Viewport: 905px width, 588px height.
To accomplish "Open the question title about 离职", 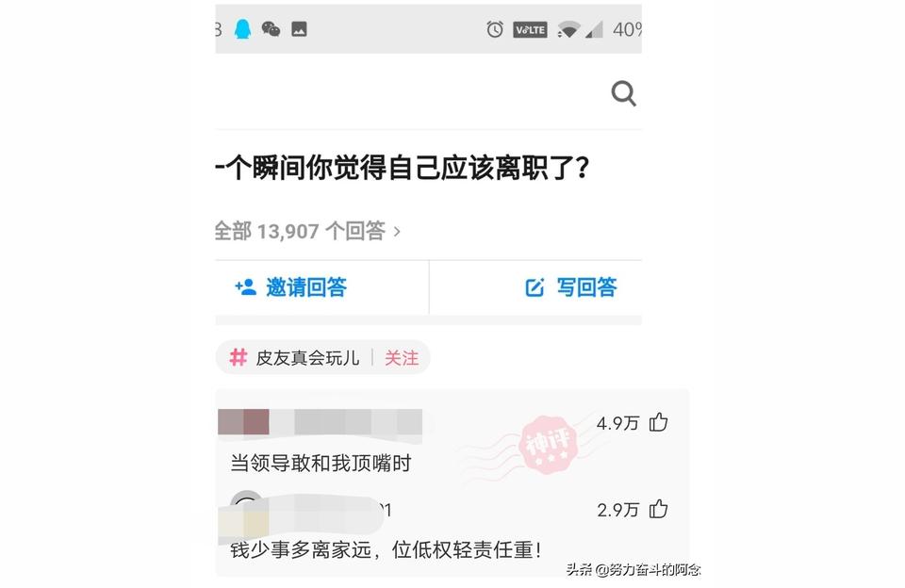I will coord(403,168).
